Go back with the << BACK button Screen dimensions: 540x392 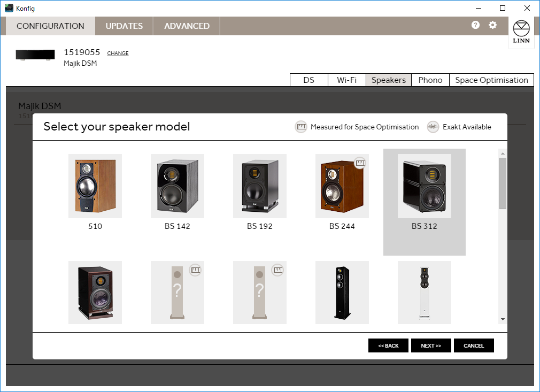388,345
